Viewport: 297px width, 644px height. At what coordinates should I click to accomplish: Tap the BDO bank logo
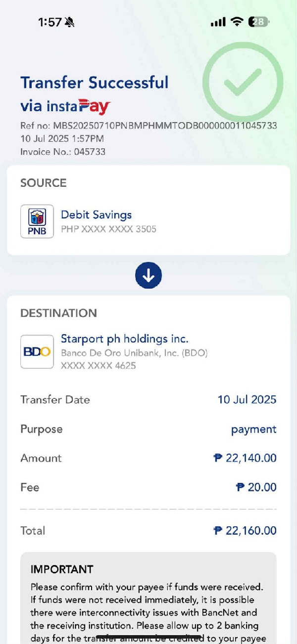click(37, 351)
